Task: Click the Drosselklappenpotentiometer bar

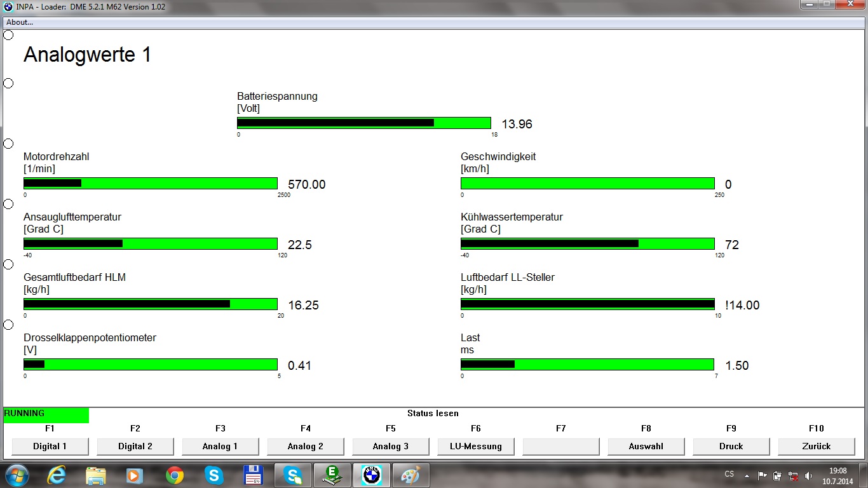Action: pyautogui.click(x=151, y=365)
